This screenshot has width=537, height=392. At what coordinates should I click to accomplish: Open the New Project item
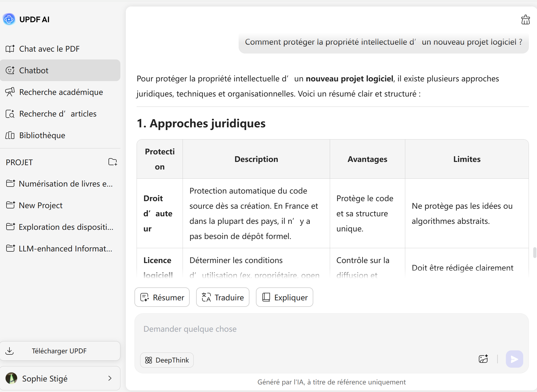click(41, 205)
